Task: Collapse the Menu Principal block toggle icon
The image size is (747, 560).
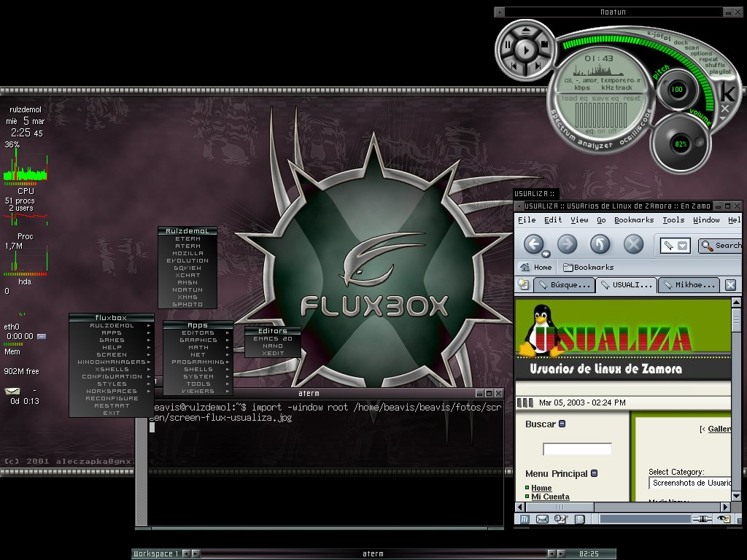Action: click(594, 472)
